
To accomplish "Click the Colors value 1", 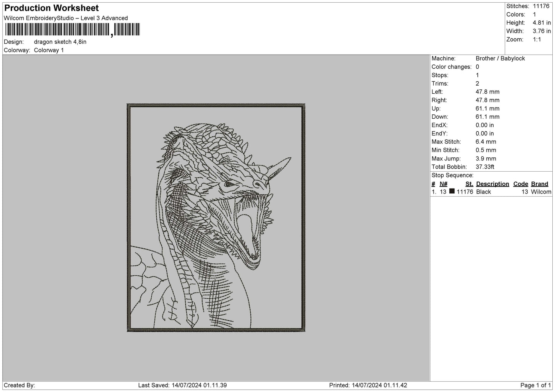I will click(x=534, y=15).
